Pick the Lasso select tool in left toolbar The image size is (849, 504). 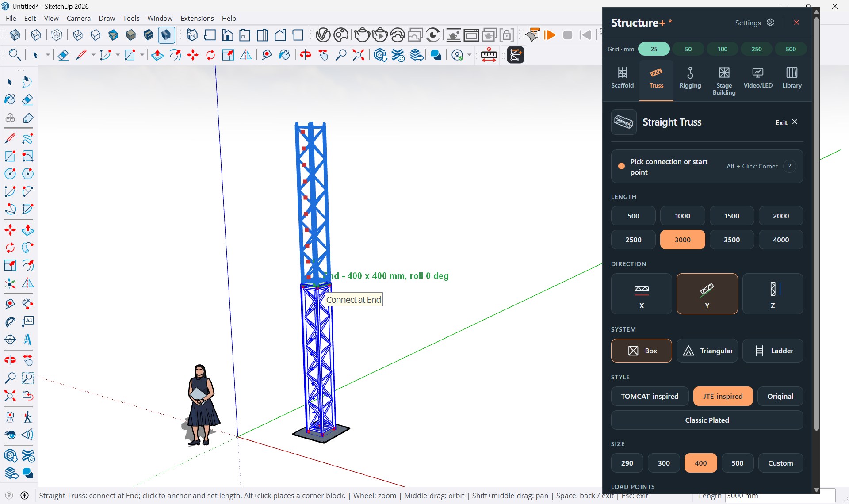coord(27,82)
